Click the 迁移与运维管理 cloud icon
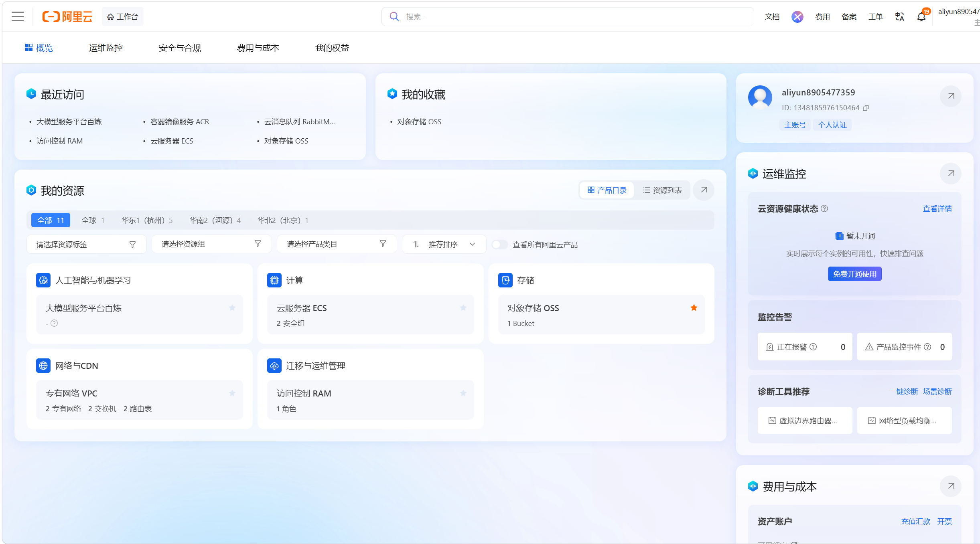The height and width of the screenshot is (544, 980). point(274,366)
